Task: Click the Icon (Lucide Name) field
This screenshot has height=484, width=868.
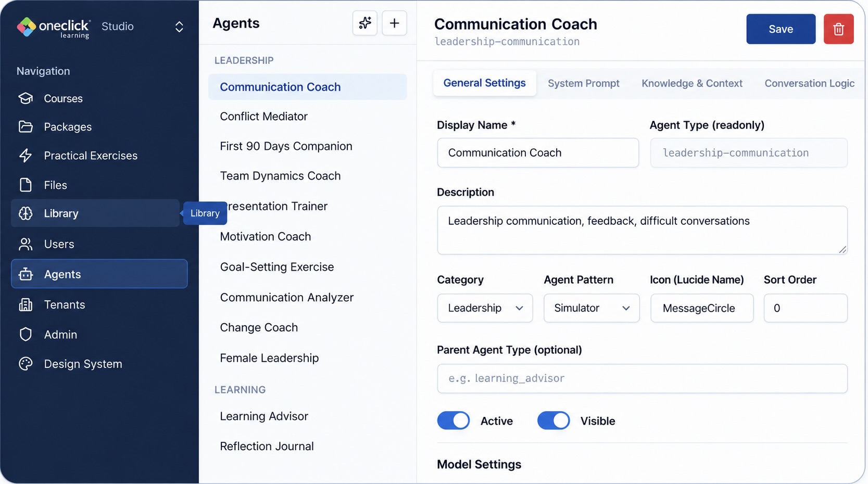Action: tap(702, 308)
